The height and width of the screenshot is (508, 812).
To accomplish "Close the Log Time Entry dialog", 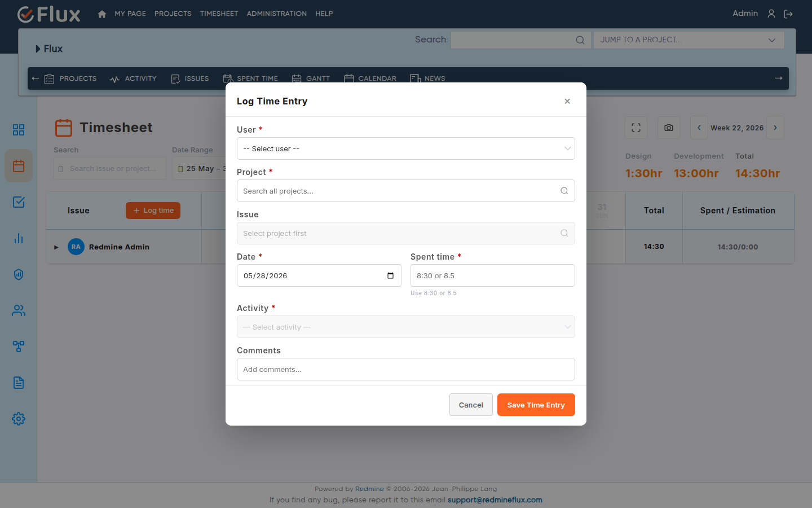I will pyautogui.click(x=567, y=101).
